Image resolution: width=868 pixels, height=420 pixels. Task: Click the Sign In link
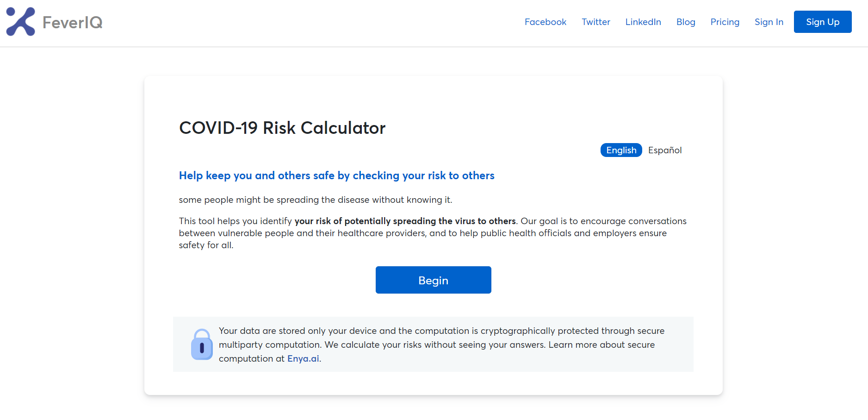click(769, 22)
